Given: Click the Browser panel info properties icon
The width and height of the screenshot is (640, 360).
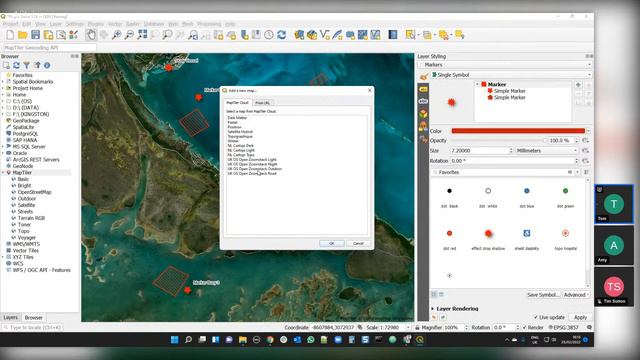Looking at the screenshot, I should pos(47,65).
